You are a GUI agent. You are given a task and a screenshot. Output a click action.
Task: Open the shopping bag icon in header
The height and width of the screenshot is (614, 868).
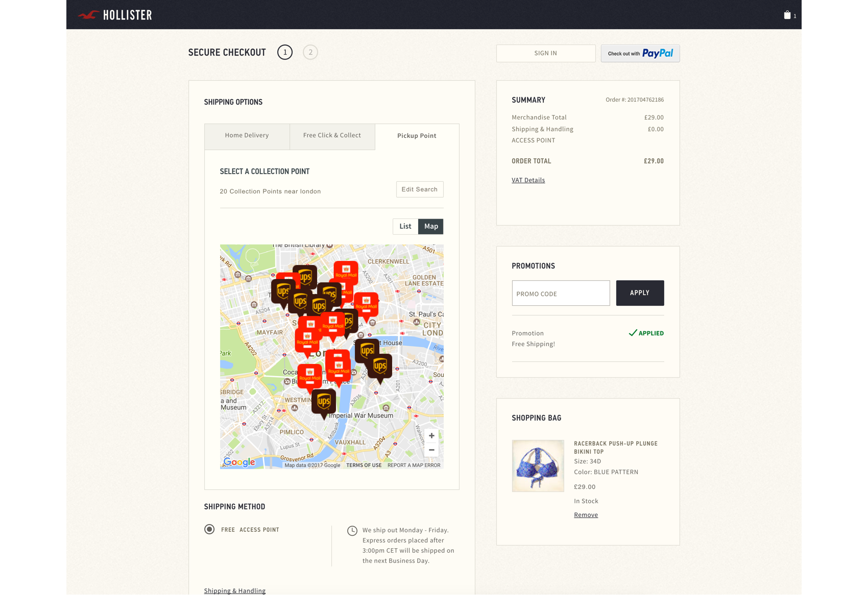[x=787, y=15]
